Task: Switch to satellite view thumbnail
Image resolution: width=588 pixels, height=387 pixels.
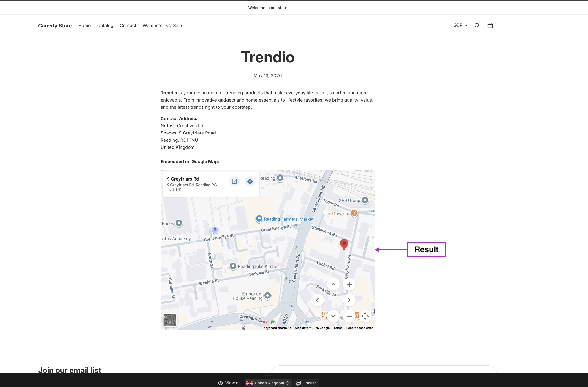Action: tap(170, 320)
